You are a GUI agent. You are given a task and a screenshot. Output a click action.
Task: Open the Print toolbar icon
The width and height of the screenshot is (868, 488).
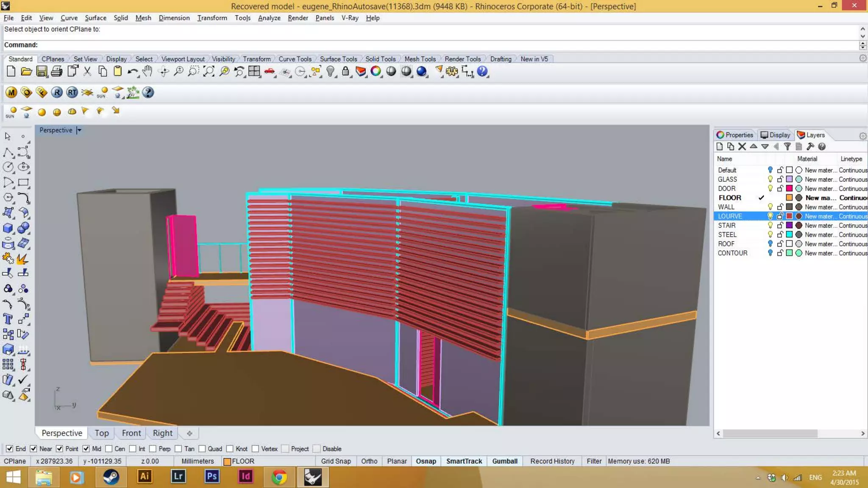[x=56, y=71]
